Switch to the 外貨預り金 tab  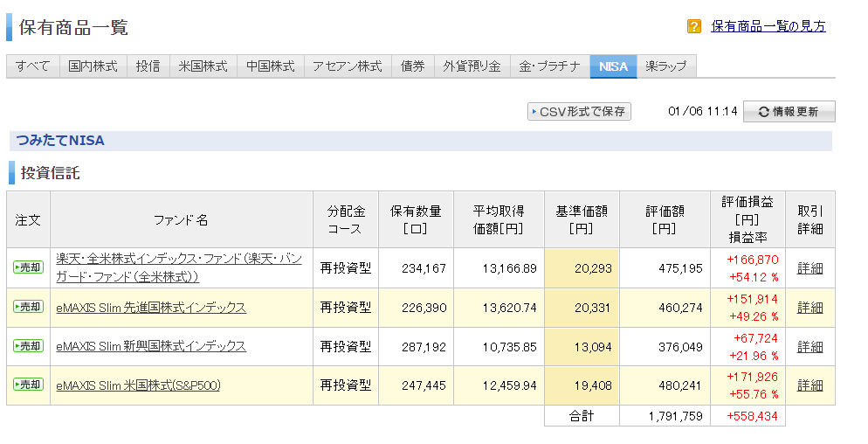[472, 66]
